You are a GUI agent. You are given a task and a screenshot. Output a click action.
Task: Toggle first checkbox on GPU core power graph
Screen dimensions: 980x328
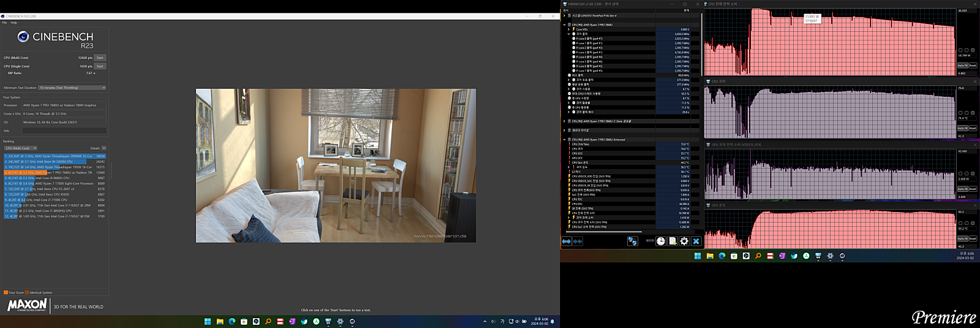(960, 174)
